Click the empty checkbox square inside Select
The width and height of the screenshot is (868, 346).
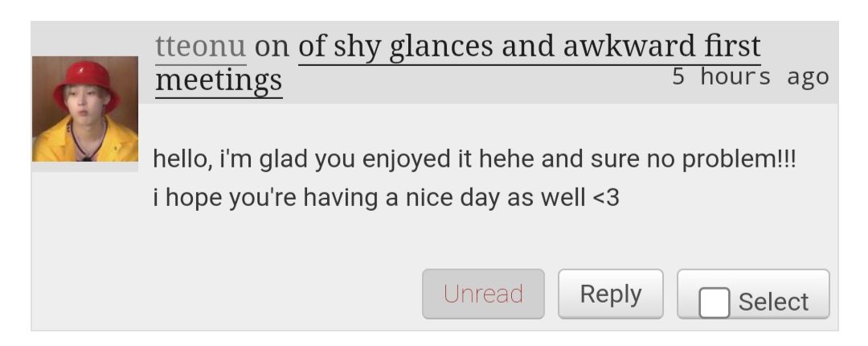pyautogui.click(x=714, y=303)
